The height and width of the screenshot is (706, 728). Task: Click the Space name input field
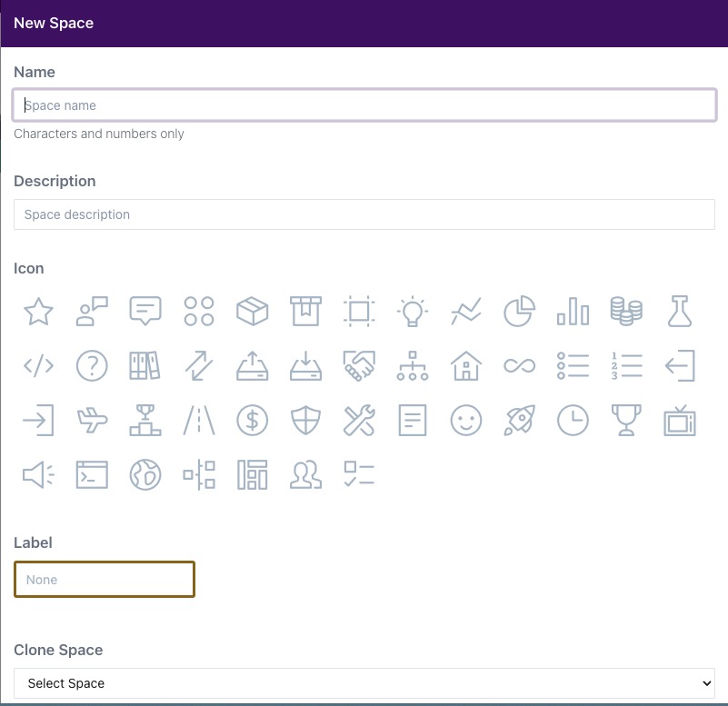(x=364, y=105)
